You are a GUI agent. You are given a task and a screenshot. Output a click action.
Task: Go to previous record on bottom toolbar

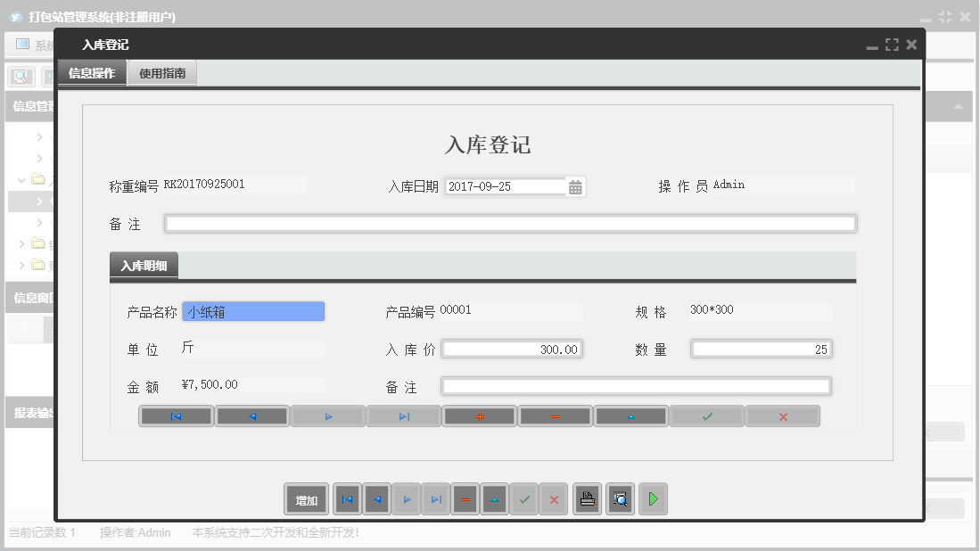point(376,498)
